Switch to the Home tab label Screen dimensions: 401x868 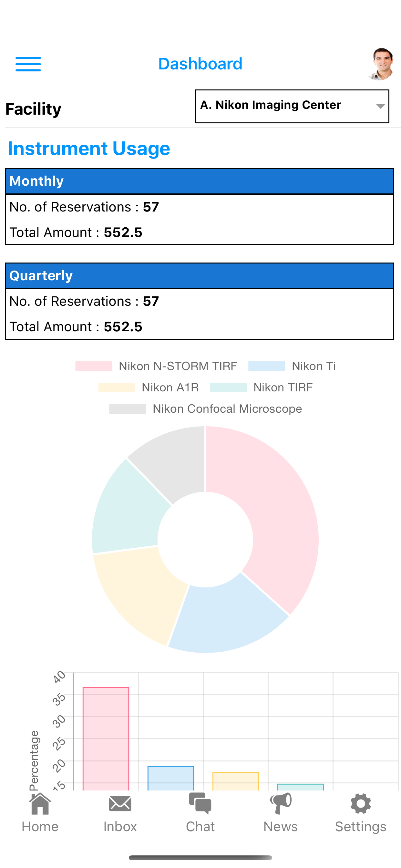point(40,827)
